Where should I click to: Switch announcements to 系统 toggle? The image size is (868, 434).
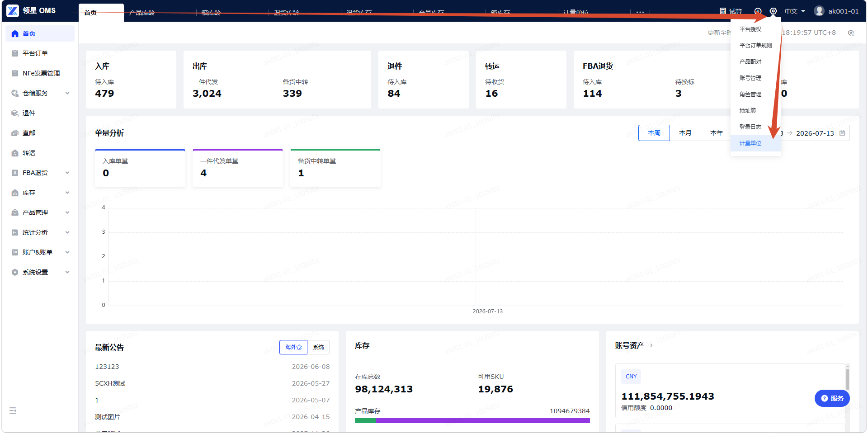coord(318,347)
